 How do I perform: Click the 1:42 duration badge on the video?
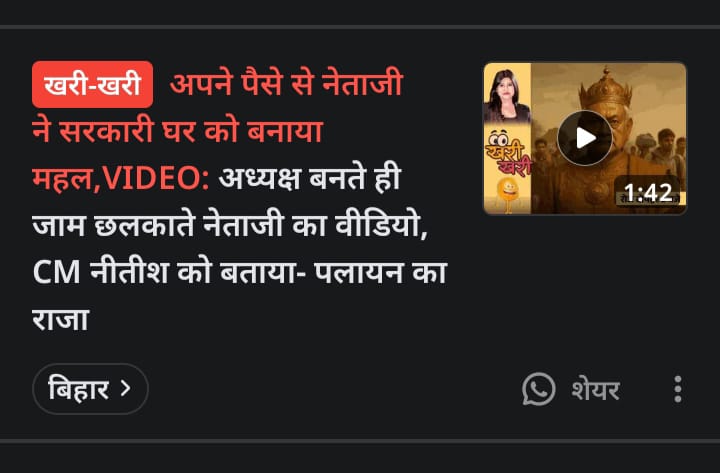pyautogui.click(x=647, y=192)
